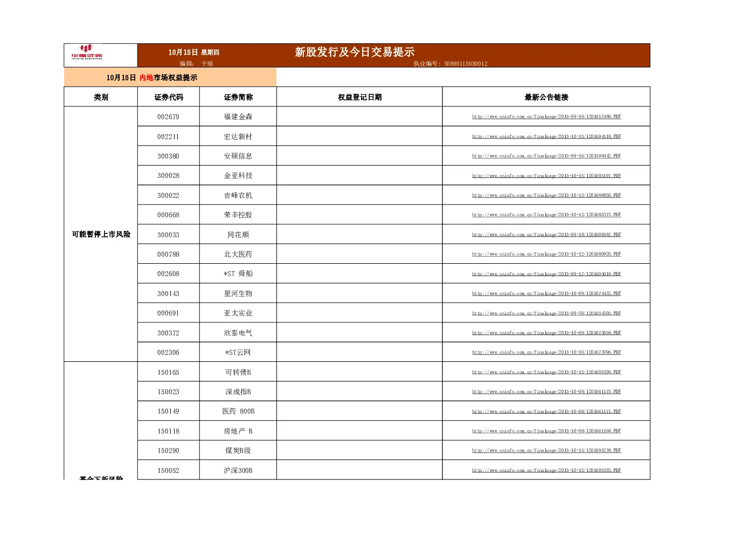Click security code 300028
This screenshot has height=535, width=756.
(168, 176)
